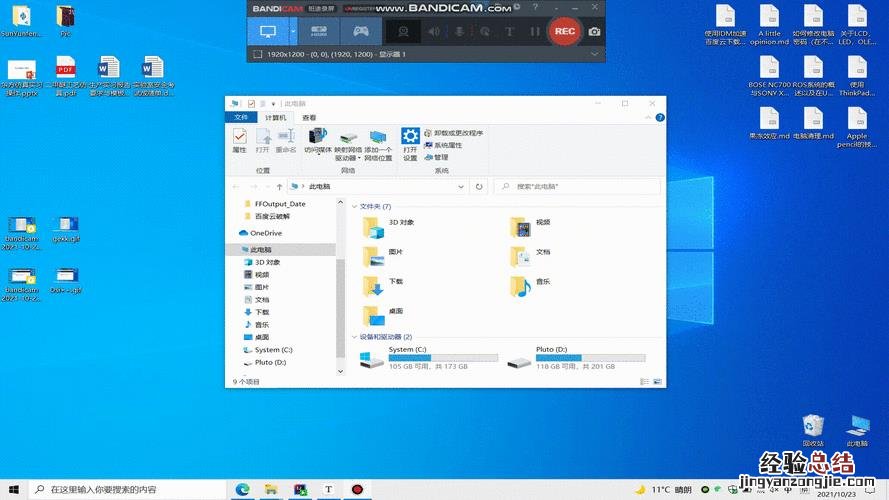This screenshot has height=500, width=889.
Task: Switch to details view layout icon
Action: [645, 382]
